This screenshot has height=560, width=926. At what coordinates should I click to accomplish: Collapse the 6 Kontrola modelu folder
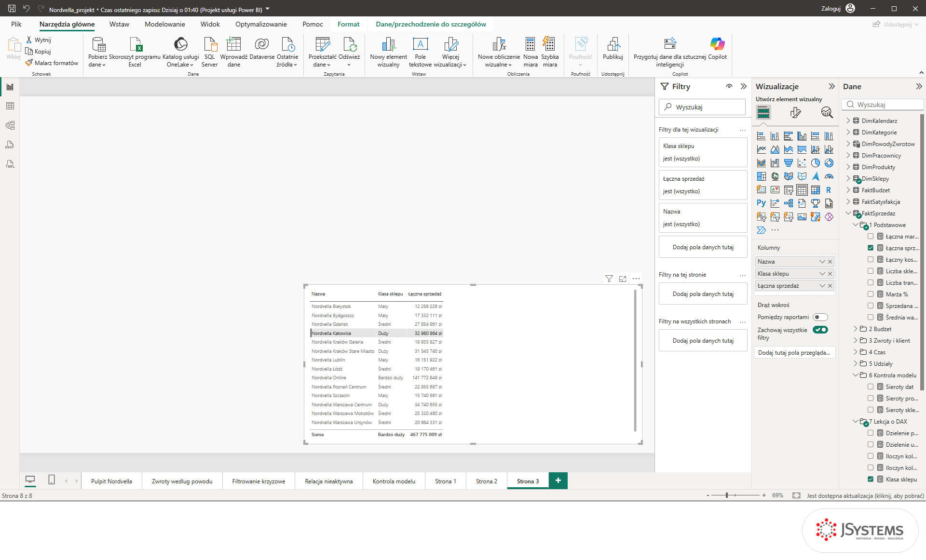point(856,375)
